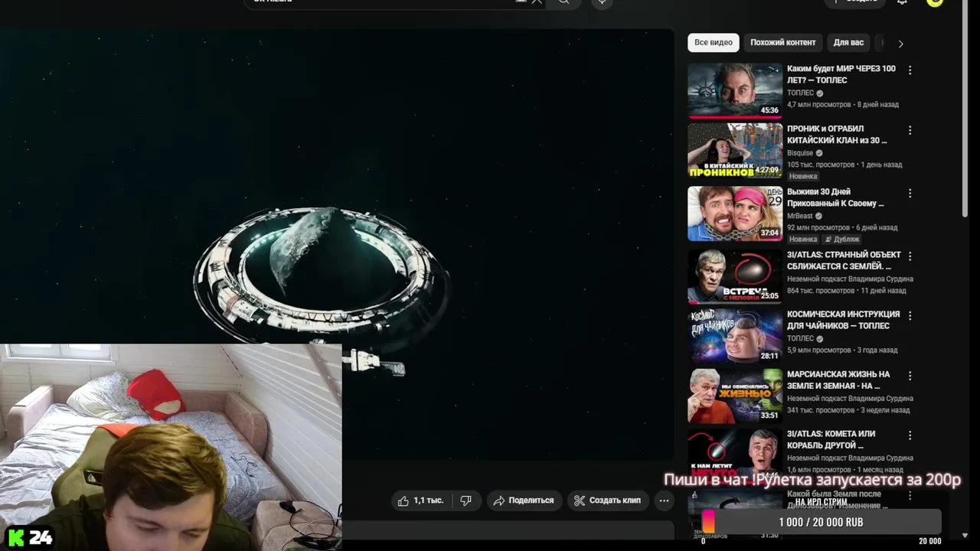
Task: Open more actions ellipsis beside Создать клип
Action: click(x=664, y=500)
